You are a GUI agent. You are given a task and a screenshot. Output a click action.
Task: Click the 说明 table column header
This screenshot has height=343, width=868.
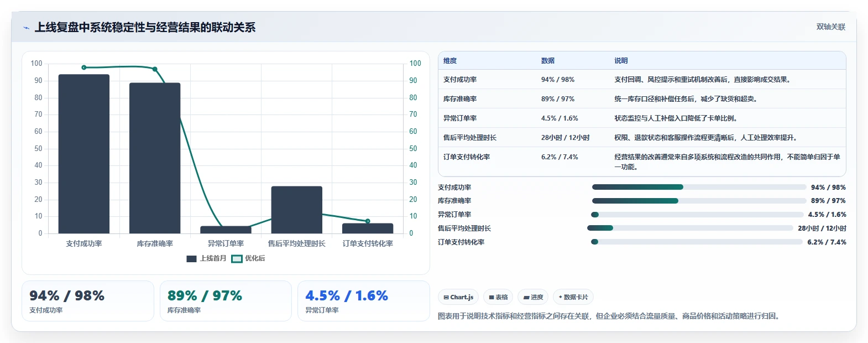click(621, 61)
